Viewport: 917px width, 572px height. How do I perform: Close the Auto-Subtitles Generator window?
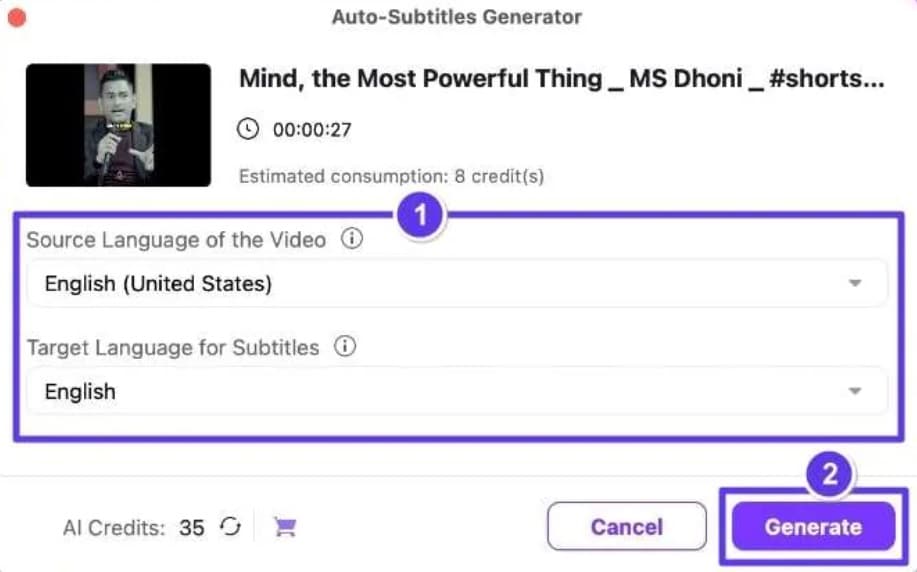(17, 17)
